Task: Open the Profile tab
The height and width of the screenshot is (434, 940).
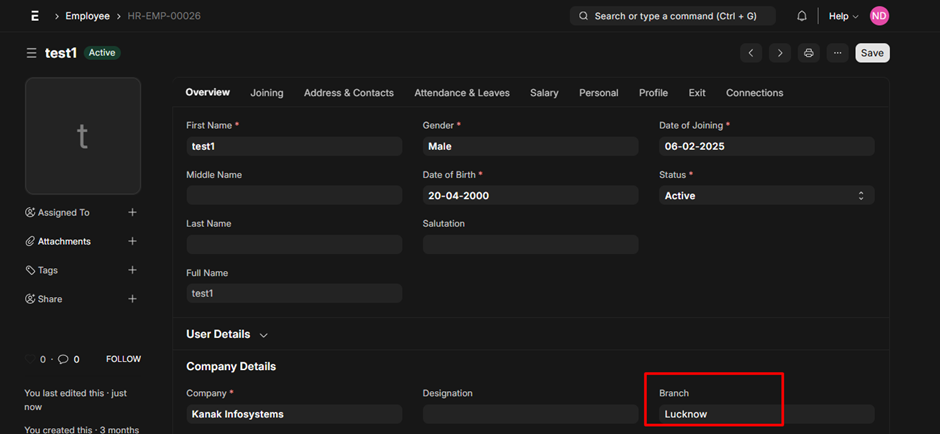Action: (x=653, y=93)
